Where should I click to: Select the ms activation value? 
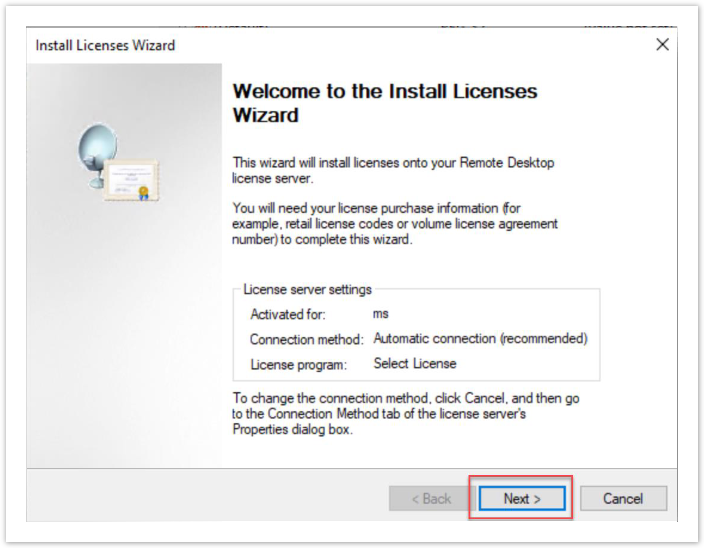tap(381, 314)
